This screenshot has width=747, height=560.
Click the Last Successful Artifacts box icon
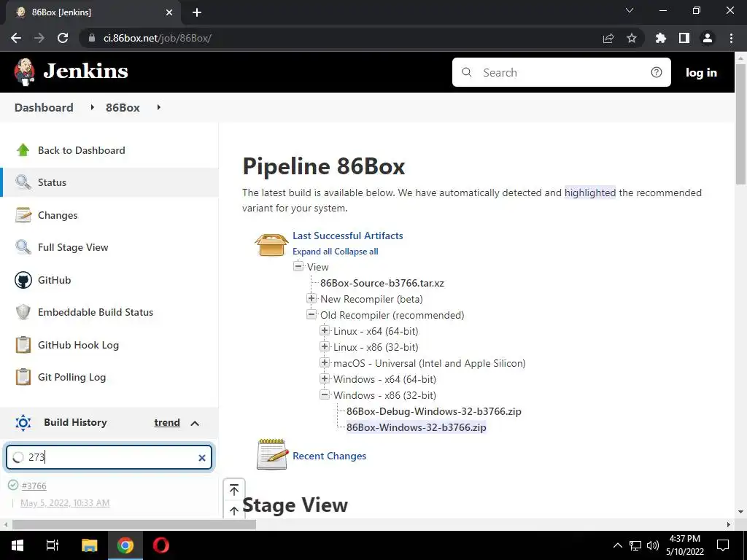pyautogui.click(x=271, y=244)
